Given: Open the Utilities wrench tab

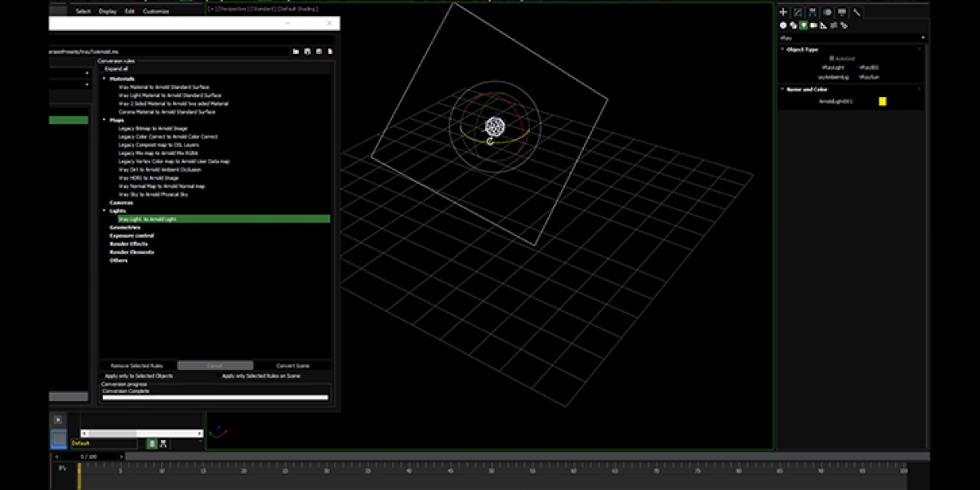Looking at the screenshot, I should tap(857, 12).
